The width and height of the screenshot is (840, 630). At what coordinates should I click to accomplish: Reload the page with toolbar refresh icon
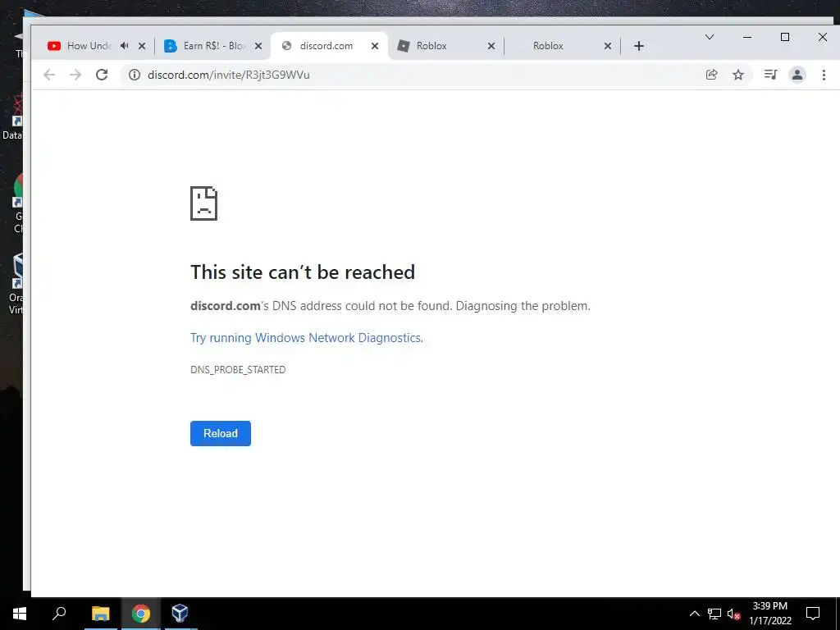pyautogui.click(x=102, y=75)
